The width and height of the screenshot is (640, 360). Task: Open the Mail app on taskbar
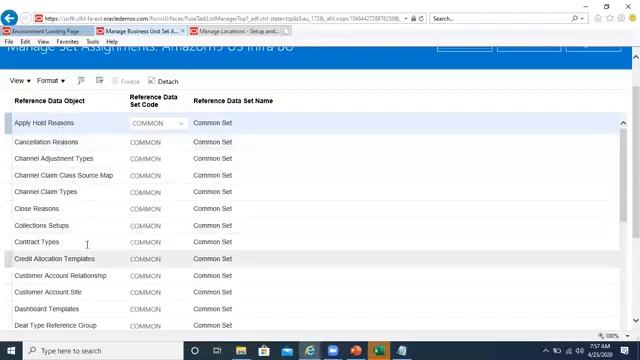[x=287, y=351]
